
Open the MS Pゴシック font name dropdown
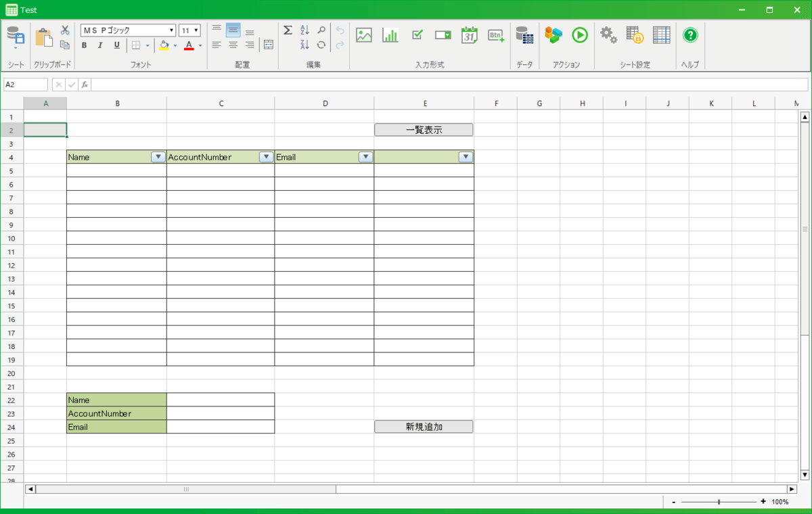coord(128,30)
